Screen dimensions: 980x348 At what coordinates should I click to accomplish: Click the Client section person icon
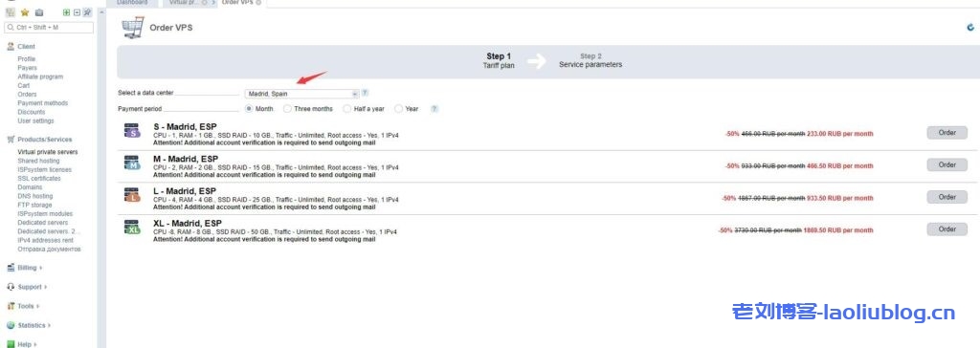pyautogui.click(x=11, y=46)
